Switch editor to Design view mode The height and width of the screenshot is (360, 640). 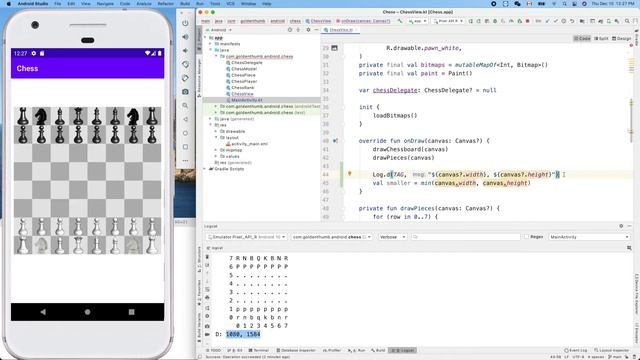coord(622,38)
